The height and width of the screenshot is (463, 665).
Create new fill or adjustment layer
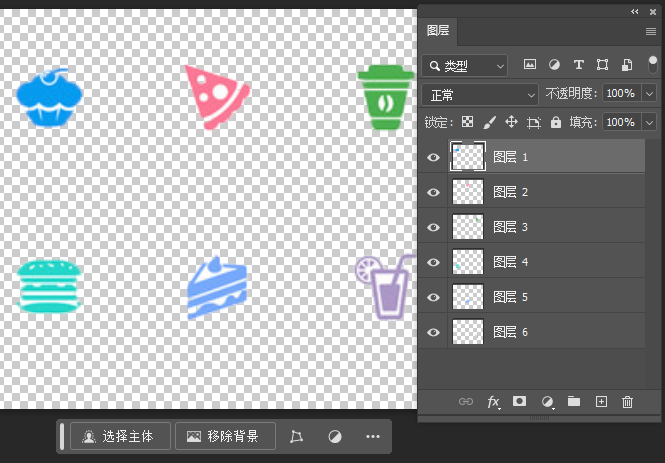pos(548,402)
